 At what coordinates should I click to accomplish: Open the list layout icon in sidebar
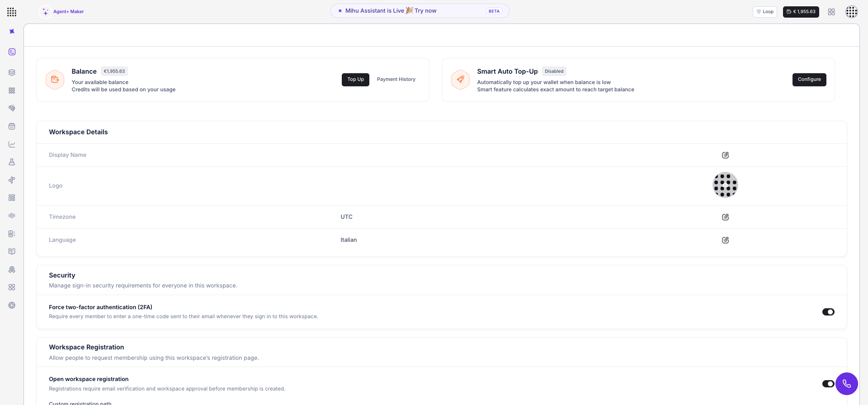click(12, 198)
